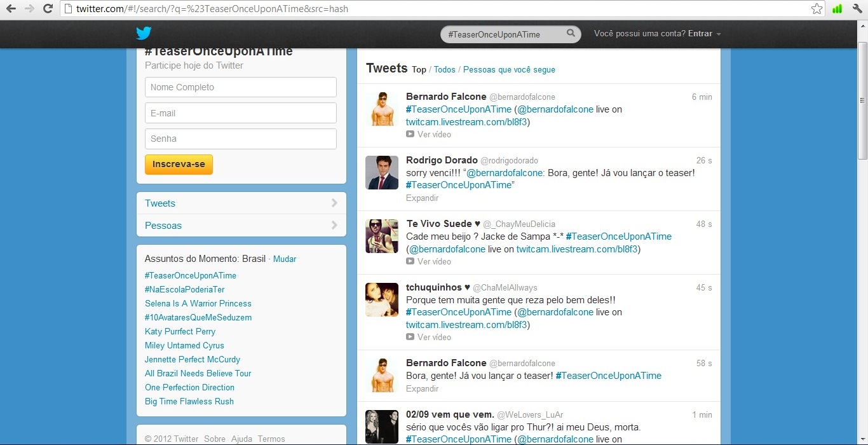Switch to Pessoas que você segue tab
The image size is (868, 445).
509,70
